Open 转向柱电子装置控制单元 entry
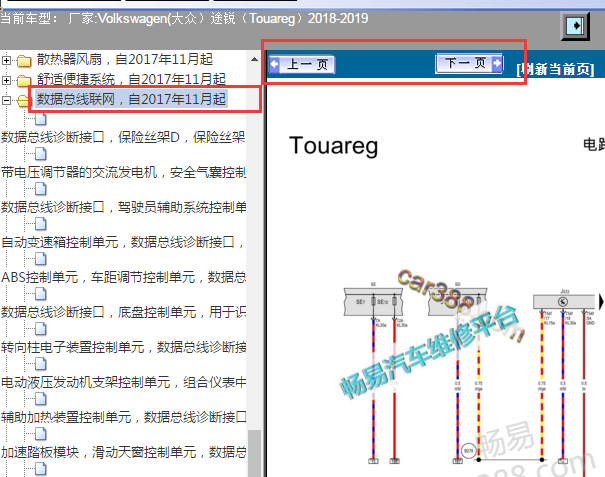The image size is (605, 477). [123, 347]
